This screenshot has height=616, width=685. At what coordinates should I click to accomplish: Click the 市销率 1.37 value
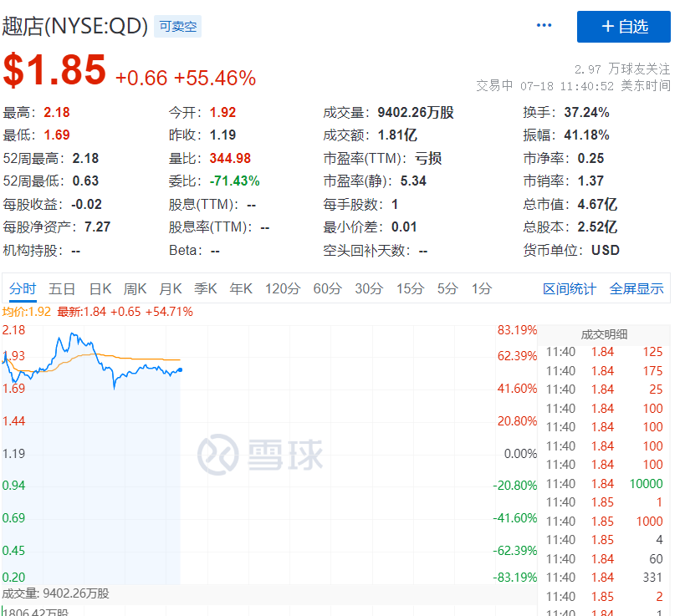point(590,181)
